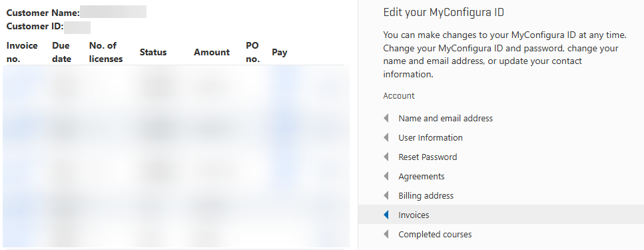Click the Due date column header
Viewport: 644px width, 250px height.
click(62, 52)
